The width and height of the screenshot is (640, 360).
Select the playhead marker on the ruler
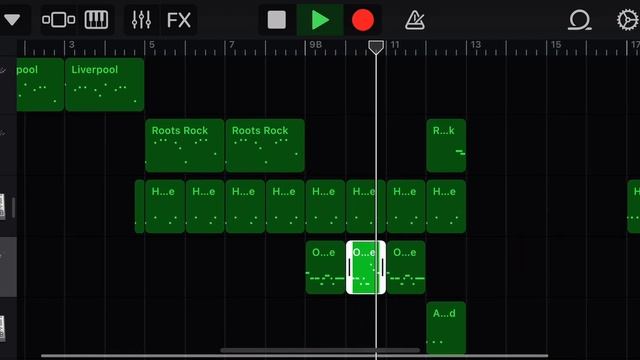pyautogui.click(x=376, y=47)
